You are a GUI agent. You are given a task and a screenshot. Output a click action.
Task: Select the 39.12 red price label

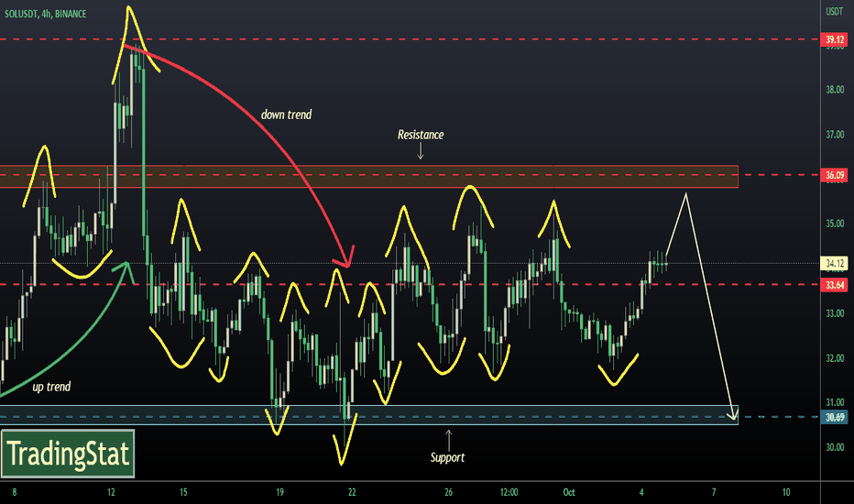point(835,39)
